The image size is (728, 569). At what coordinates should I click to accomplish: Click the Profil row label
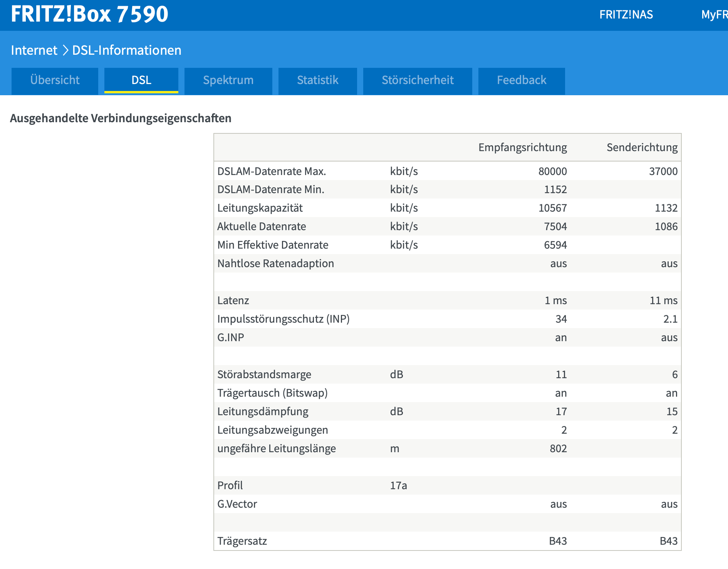pos(230,486)
